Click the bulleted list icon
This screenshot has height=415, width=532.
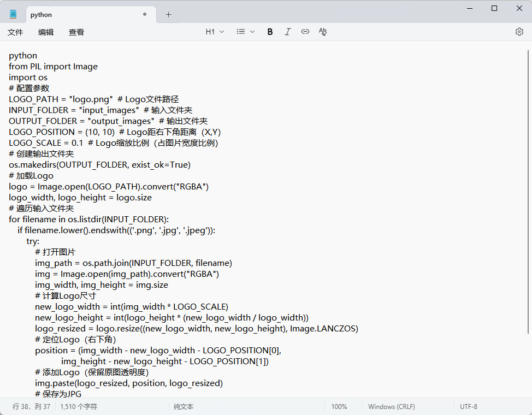click(x=241, y=32)
